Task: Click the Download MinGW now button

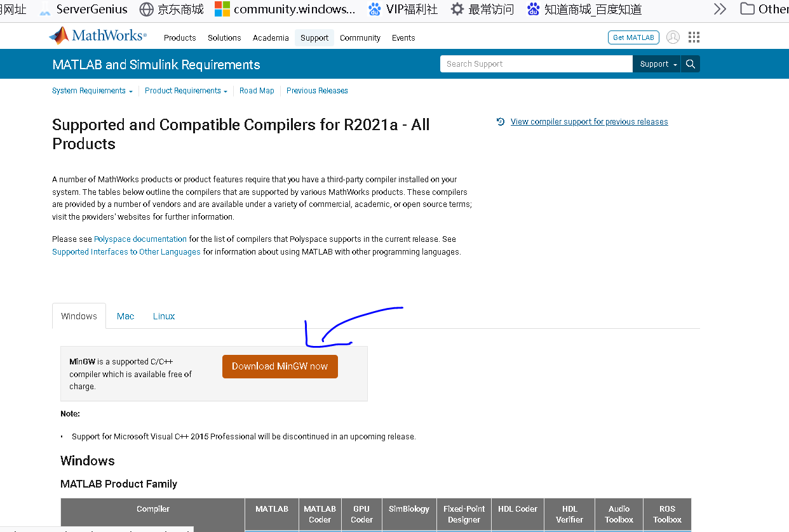Action: [280, 366]
